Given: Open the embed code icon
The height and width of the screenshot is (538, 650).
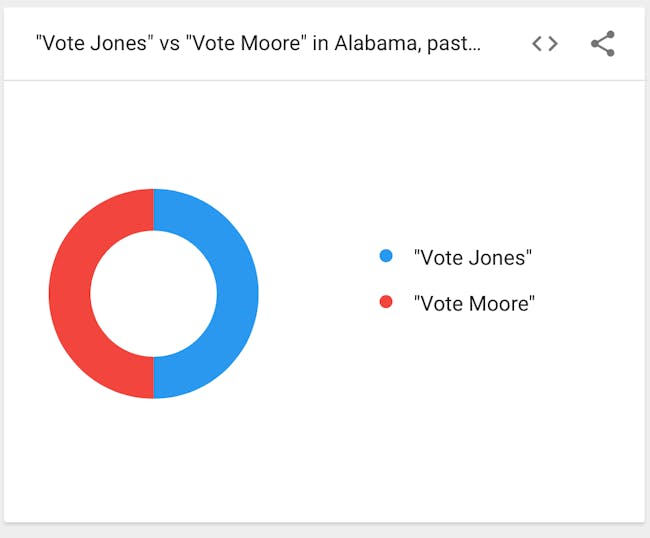Looking at the screenshot, I should [545, 44].
